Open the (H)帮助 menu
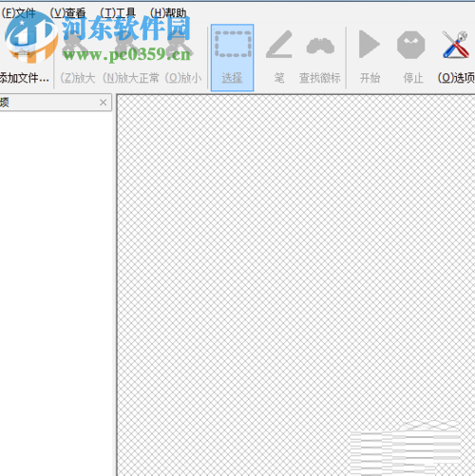The width and height of the screenshot is (475, 476). [168, 13]
